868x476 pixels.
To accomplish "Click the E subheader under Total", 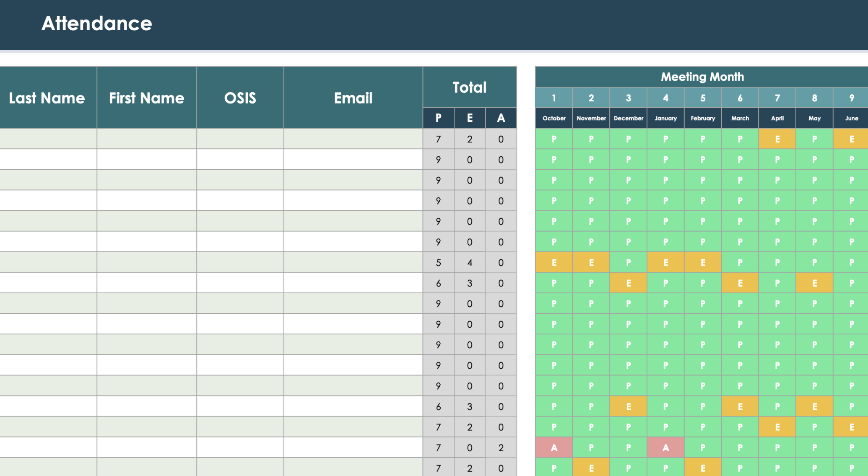I will coord(470,118).
